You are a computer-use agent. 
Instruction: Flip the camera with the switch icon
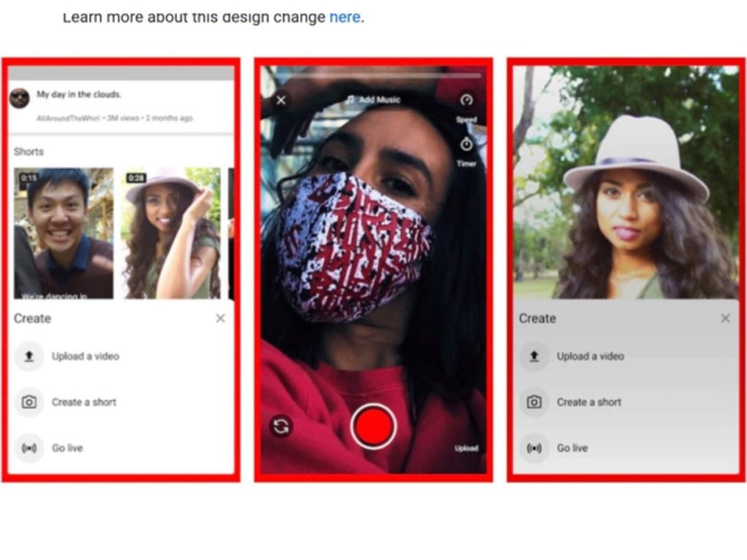[281, 426]
